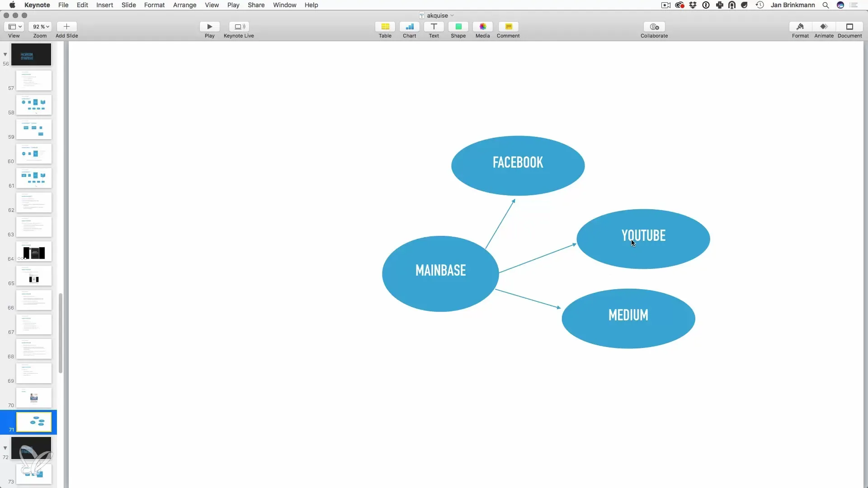Select slide 70 thumbnail
Screen dimensions: 868x488
pos(34,398)
